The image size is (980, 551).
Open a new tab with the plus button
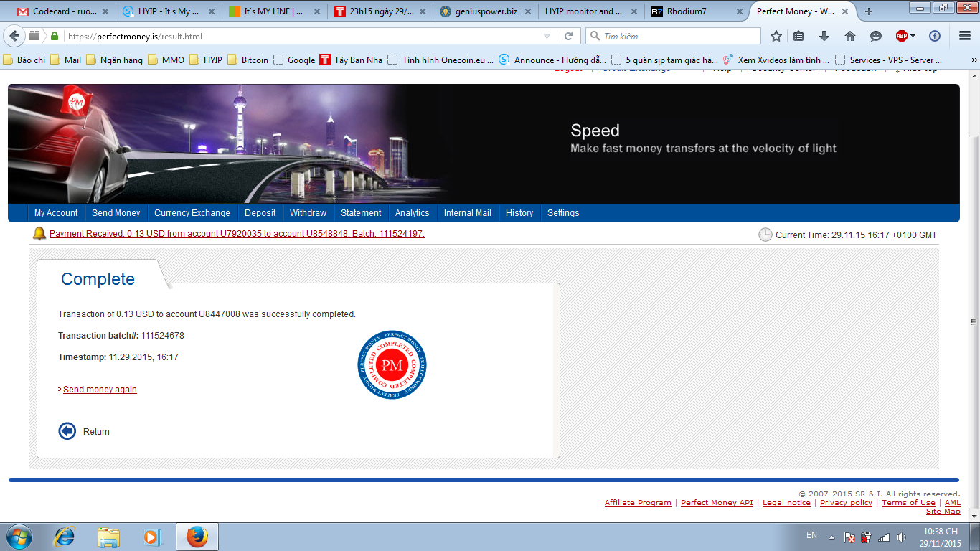869,11
